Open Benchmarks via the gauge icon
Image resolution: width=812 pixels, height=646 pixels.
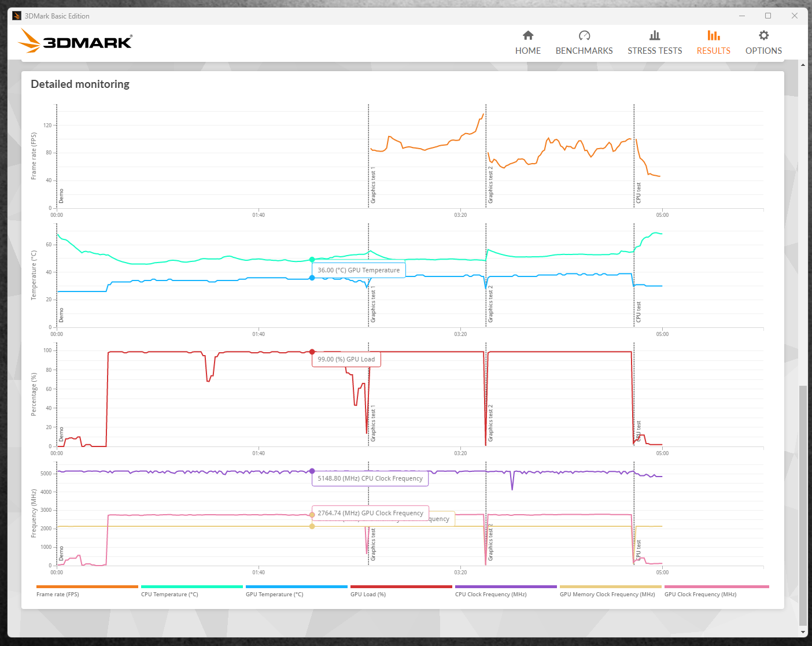584,35
